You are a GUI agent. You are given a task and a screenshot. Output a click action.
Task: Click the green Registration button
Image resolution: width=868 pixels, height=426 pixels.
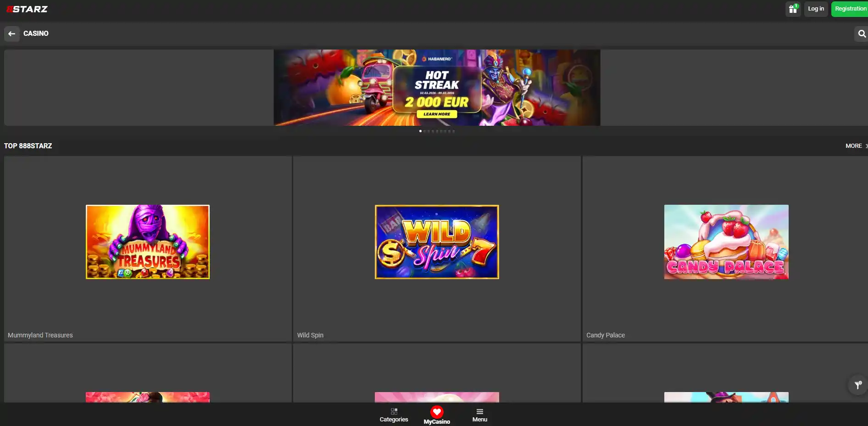pyautogui.click(x=850, y=9)
